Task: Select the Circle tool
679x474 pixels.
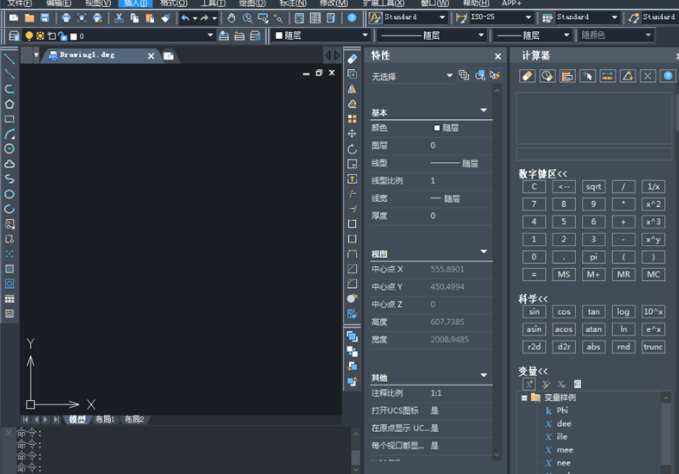Action: [x=9, y=149]
